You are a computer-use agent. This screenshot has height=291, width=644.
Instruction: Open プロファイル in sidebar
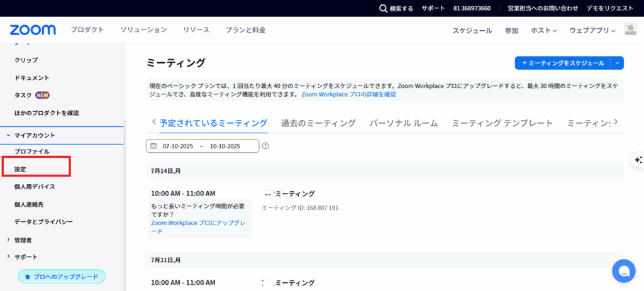point(32,151)
